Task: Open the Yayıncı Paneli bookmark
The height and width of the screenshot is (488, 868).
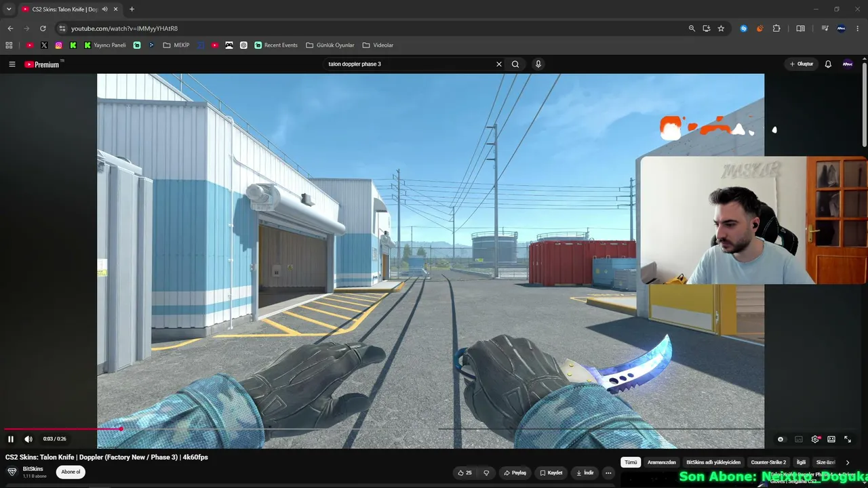Action: [x=105, y=45]
